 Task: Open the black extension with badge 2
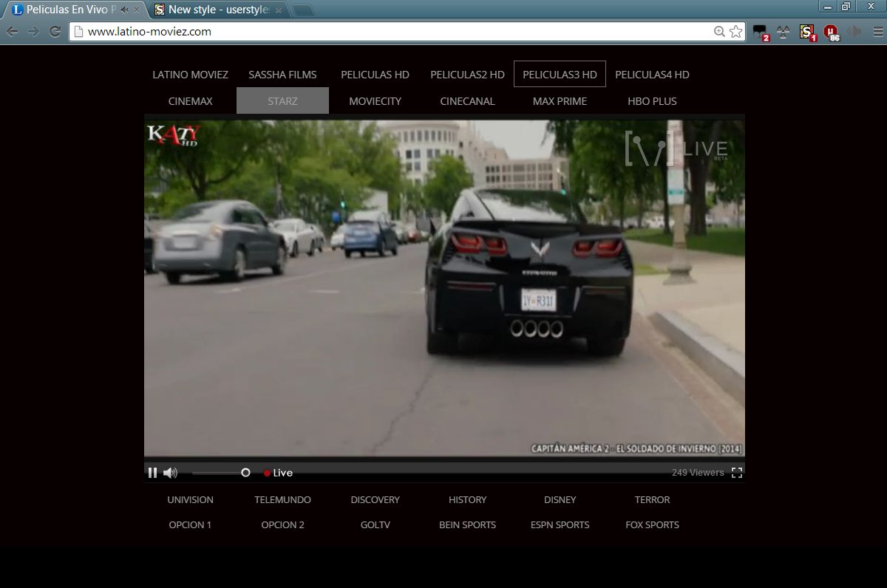click(x=760, y=32)
